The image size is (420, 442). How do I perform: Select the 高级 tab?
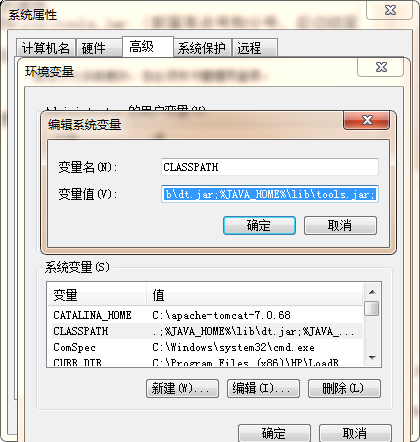coord(148,47)
